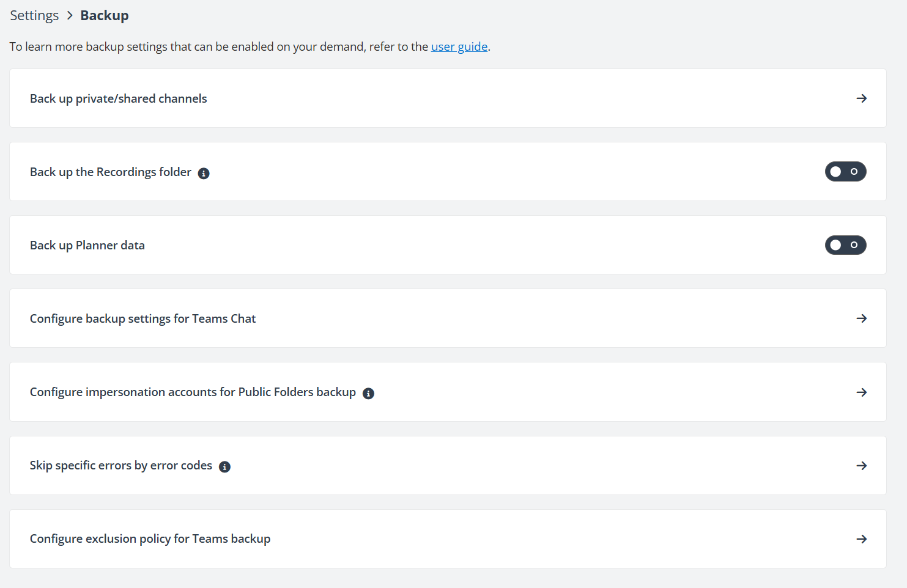The width and height of the screenshot is (907, 588).
Task: Enable the Back up the Recordings folder toggle
Action: [x=846, y=172]
